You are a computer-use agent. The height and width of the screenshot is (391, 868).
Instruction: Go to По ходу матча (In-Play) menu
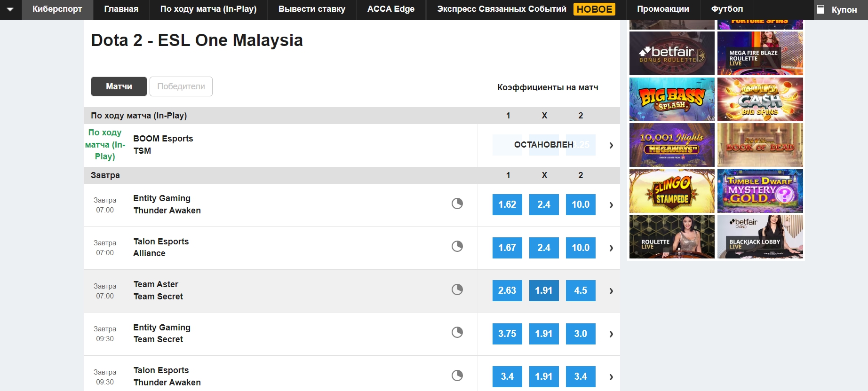(208, 9)
